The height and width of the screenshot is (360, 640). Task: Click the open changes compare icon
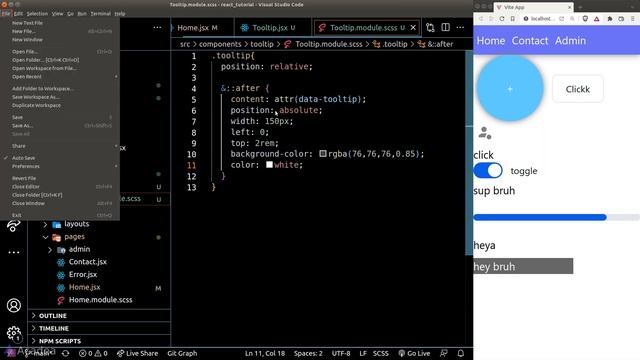point(430,28)
